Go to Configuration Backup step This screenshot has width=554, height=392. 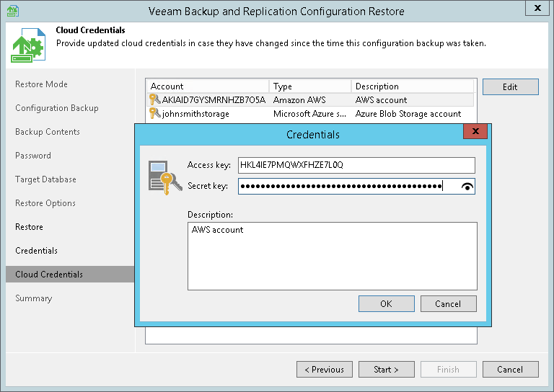click(56, 108)
